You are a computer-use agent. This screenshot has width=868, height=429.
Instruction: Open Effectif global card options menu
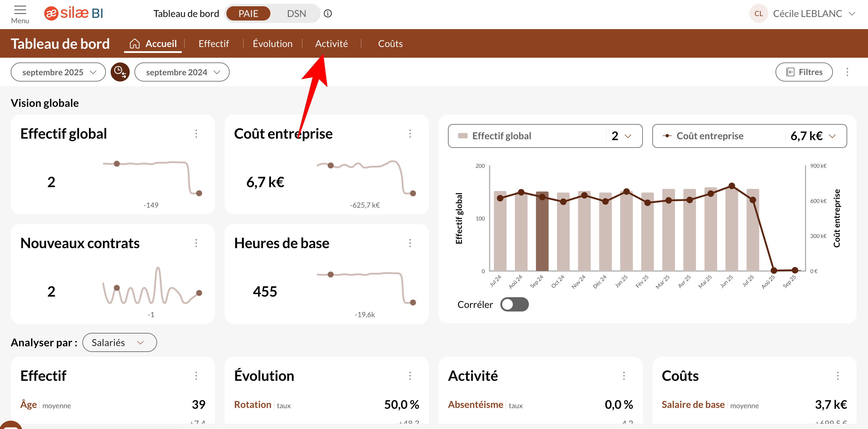click(x=196, y=134)
